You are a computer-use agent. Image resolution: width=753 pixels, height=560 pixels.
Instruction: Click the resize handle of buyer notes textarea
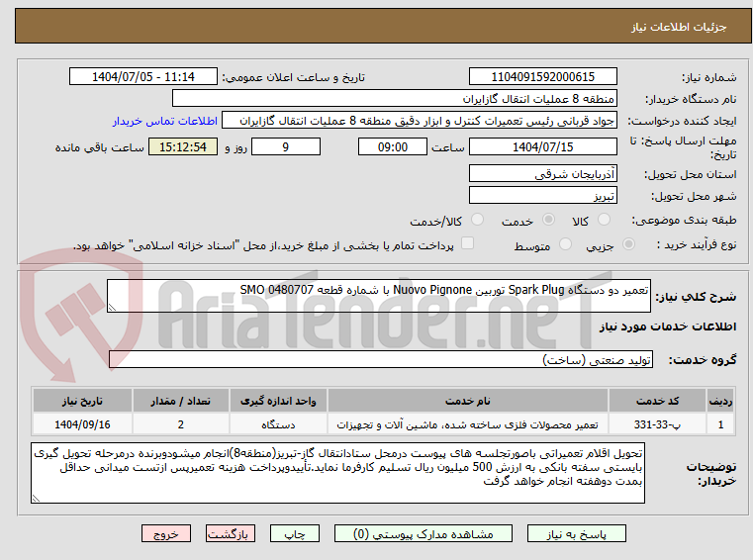[x=36, y=499]
